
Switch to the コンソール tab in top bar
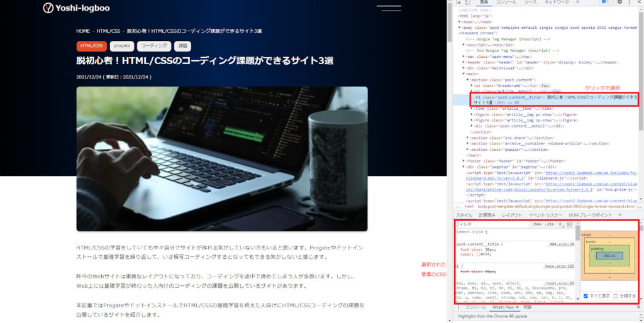(x=506, y=3)
